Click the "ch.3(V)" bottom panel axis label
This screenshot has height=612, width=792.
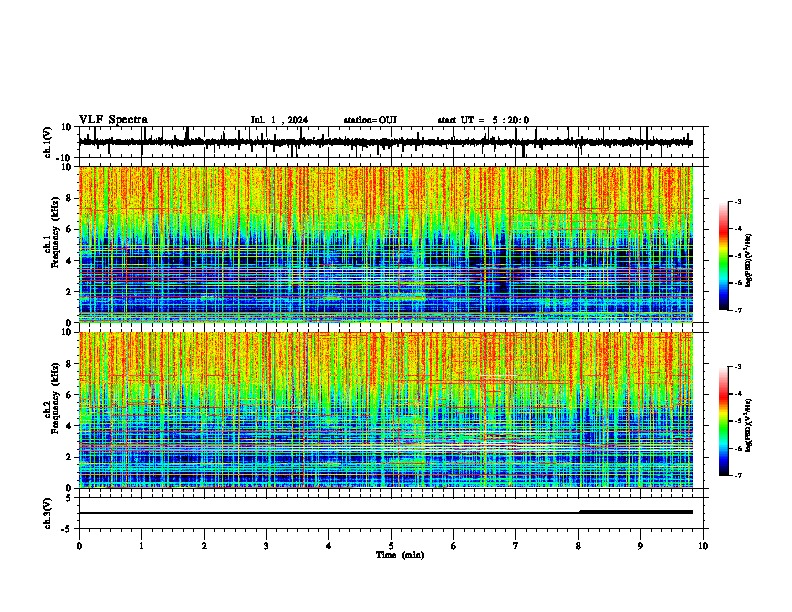(x=48, y=513)
